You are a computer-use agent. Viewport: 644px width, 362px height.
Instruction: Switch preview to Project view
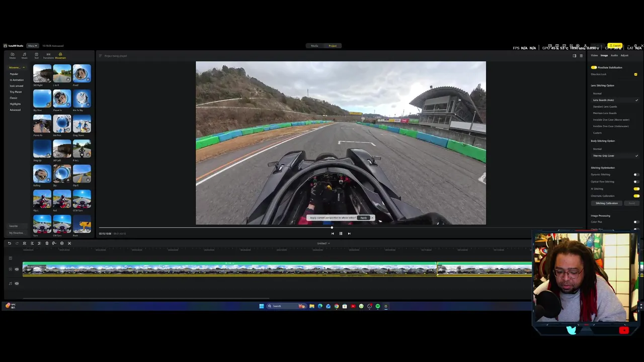click(333, 46)
